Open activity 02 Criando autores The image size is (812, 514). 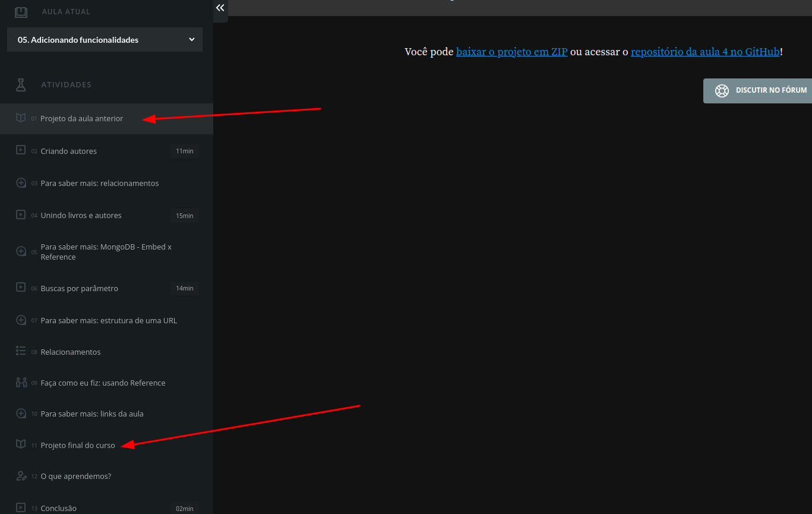tap(106, 151)
